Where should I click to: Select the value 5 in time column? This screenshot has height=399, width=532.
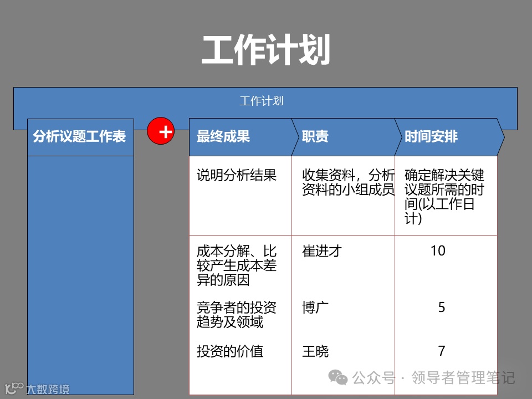coord(442,307)
